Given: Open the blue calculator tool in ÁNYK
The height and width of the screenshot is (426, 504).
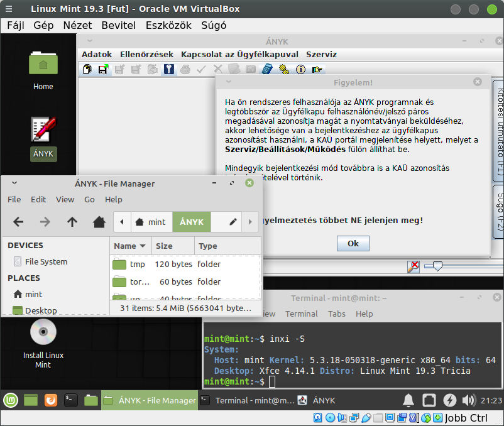Looking at the screenshot, I should (267, 69).
